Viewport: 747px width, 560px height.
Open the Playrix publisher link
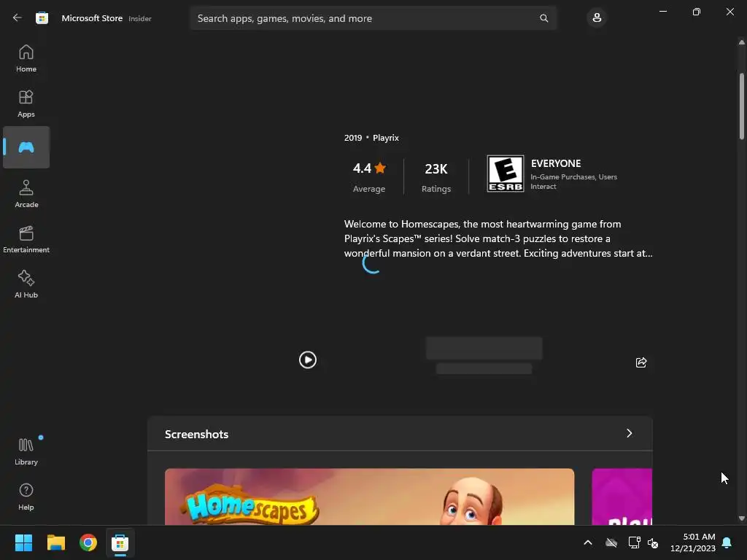pyautogui.click(x=386, y=138)
